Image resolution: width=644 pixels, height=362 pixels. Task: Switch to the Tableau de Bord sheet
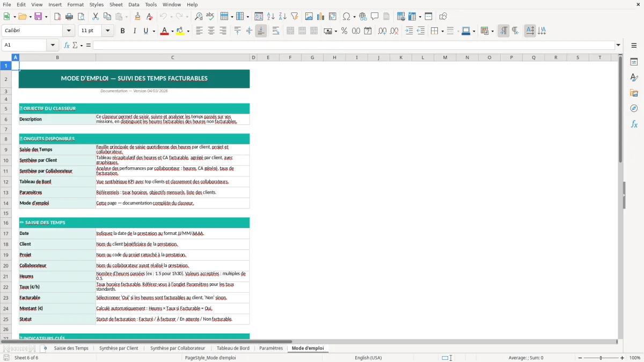[233, 348]
